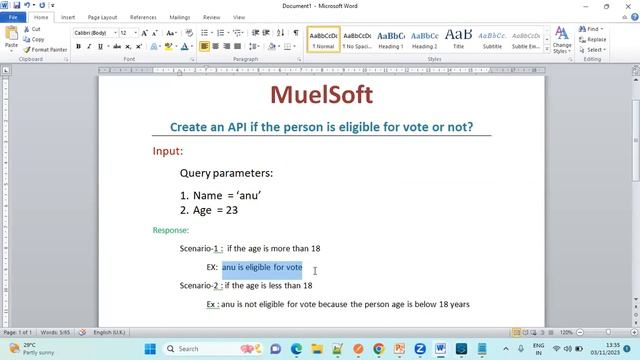This screenshot has height=360, width=640.
Task: Click Shrink Font icon
Action: tap(155, 33)
